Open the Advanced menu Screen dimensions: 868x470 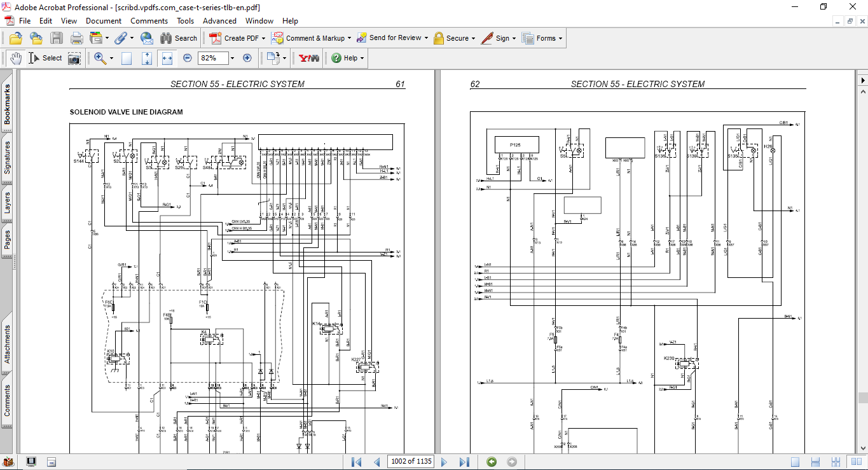pos(219,21)
